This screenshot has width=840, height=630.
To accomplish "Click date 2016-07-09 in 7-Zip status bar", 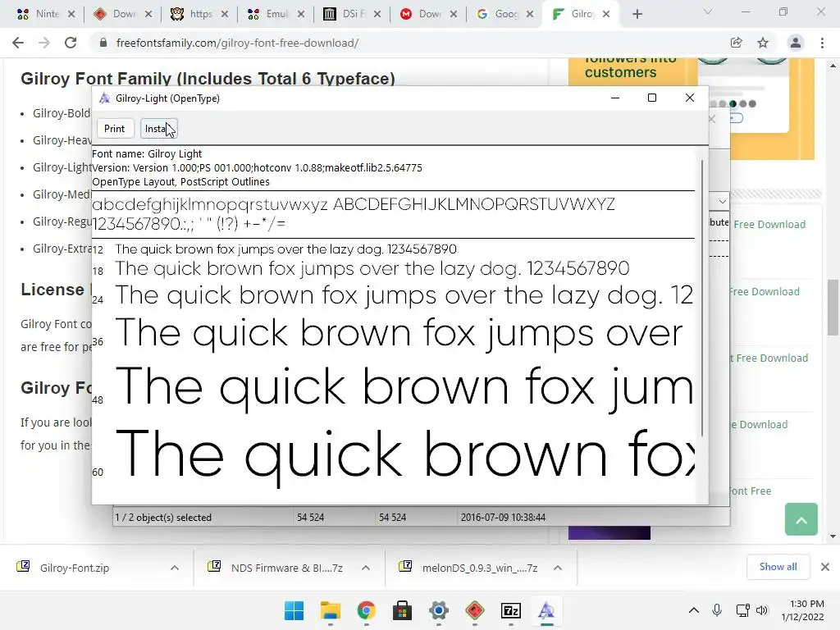I will [x=503, y=518].
